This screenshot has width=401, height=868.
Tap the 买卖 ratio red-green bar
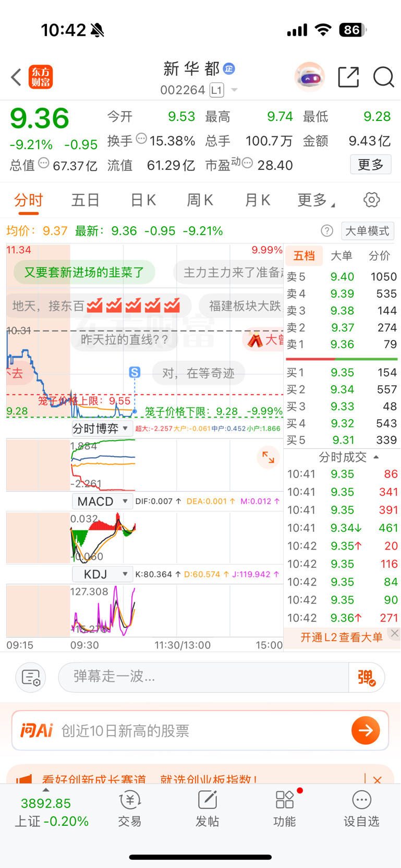[x=342, y=359]
